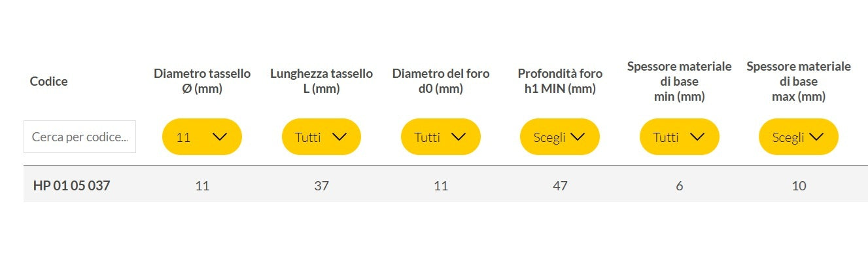Expand the Lunghezza tassello filter dropdown
The height and width of the screenshot is (278, 868).
(x=321, y=137)
